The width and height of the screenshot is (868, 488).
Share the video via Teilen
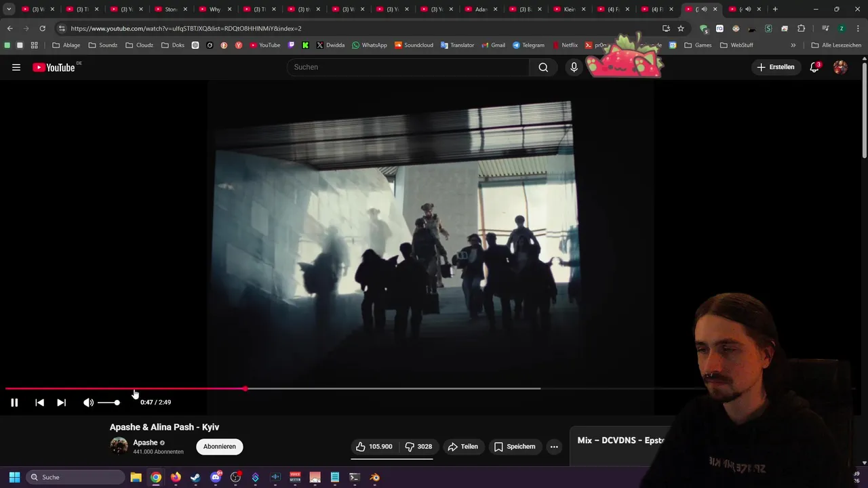click(x=463, y=447)
